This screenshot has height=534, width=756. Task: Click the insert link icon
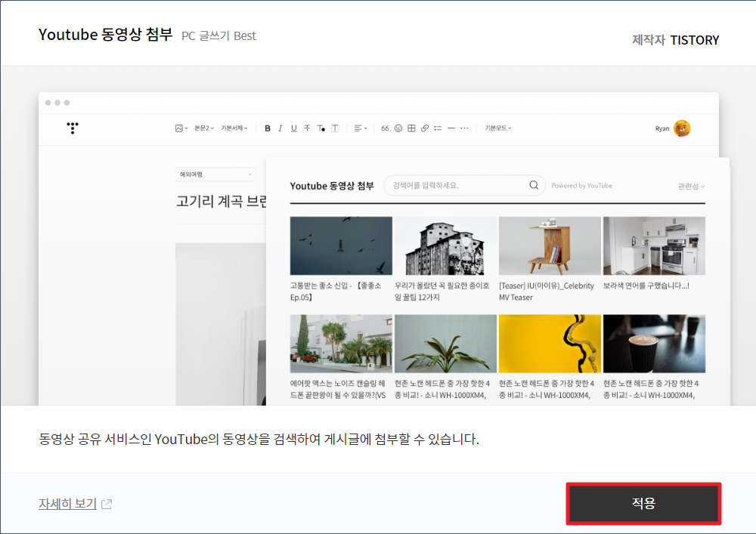425,128
